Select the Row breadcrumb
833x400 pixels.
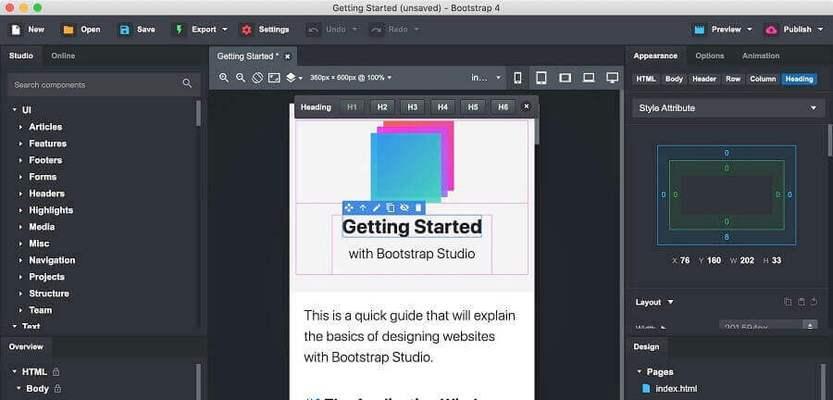[x=733, y=79]
